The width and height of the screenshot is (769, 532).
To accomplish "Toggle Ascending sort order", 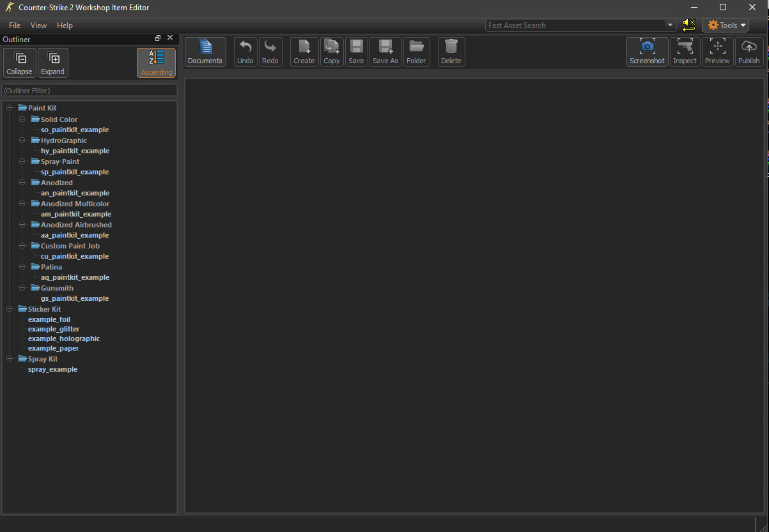I will click(x=157, y=63).
